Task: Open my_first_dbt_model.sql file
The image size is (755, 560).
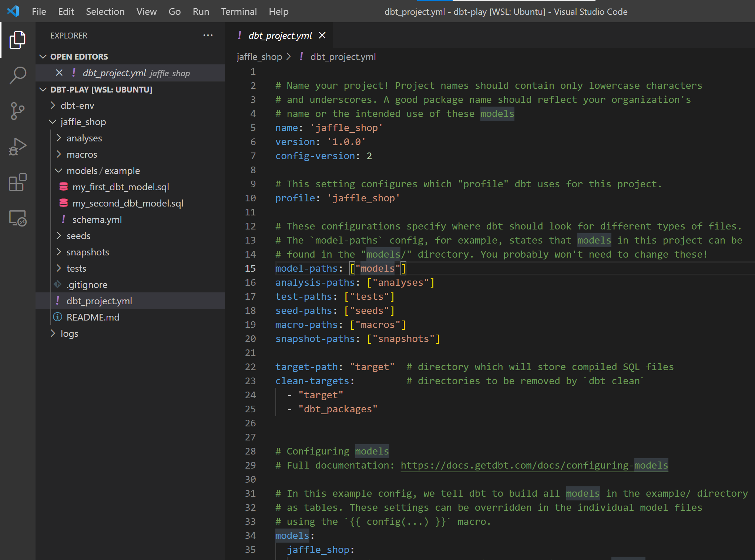Action: coord(121,187)
